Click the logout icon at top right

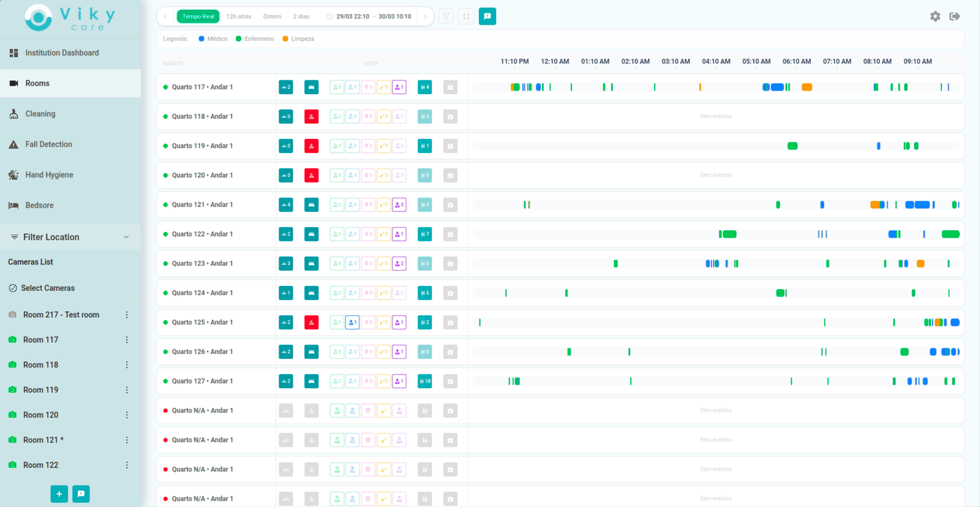pyautogui.click(x=954, y=17)
